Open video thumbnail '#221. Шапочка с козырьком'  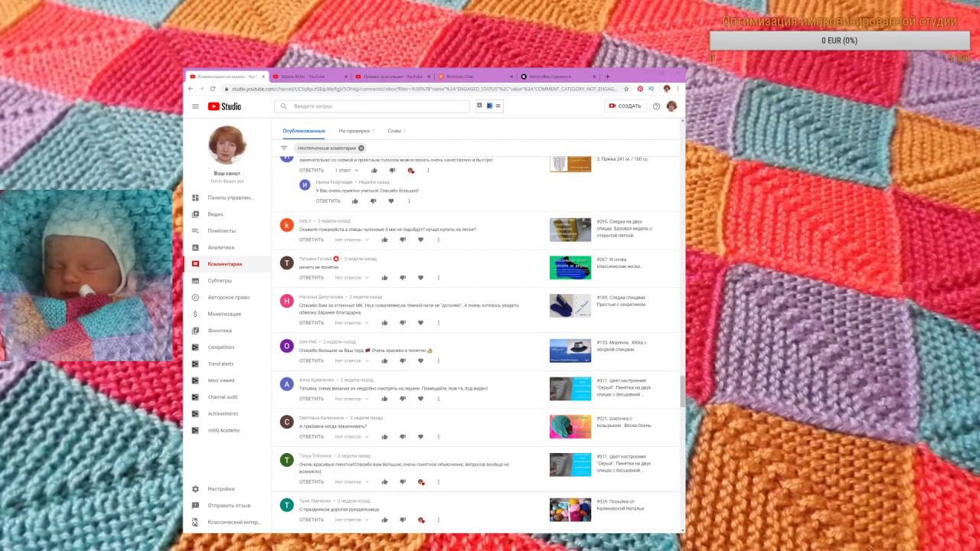[570, 426]
